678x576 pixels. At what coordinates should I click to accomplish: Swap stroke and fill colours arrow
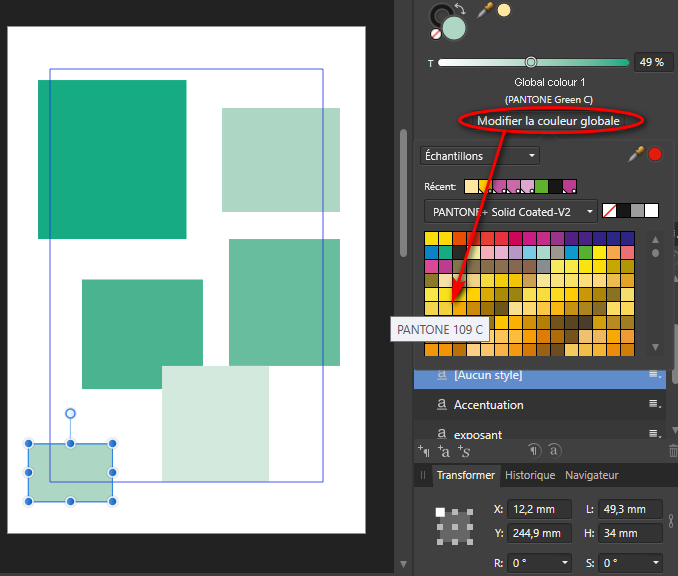point(461,8)
